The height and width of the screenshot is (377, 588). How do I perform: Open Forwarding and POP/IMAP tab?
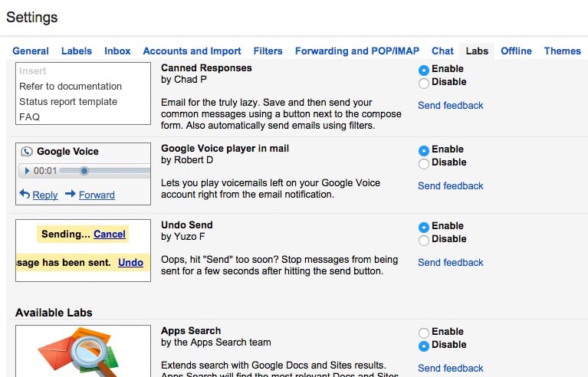(357, 51)
